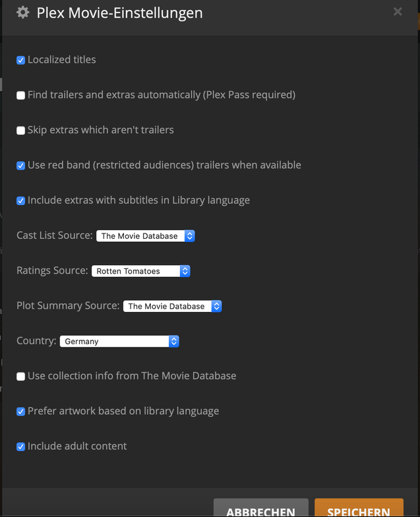The width and height of the screenshot is (420, 517).
Task: Click the Localized titles label text
Action: tap(62, 59)
